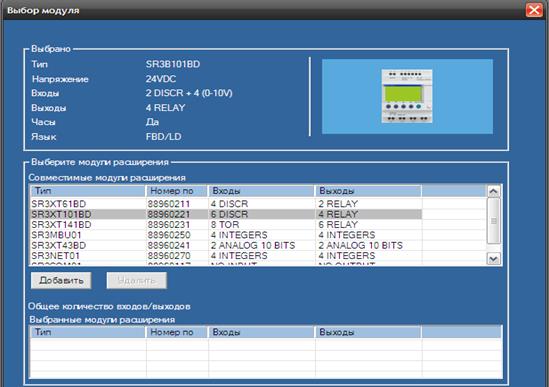
Task: Click the 24VDC voltage value
Action: [x=161, y=79]
